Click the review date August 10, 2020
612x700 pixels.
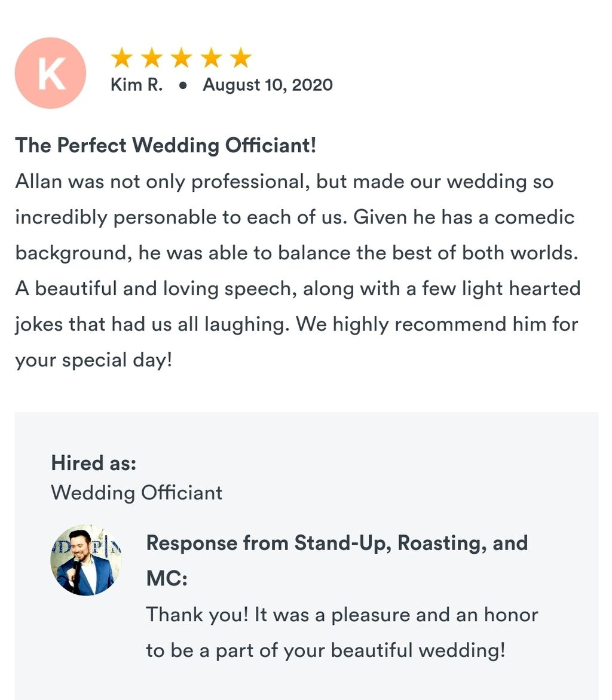tap(268, 85)
